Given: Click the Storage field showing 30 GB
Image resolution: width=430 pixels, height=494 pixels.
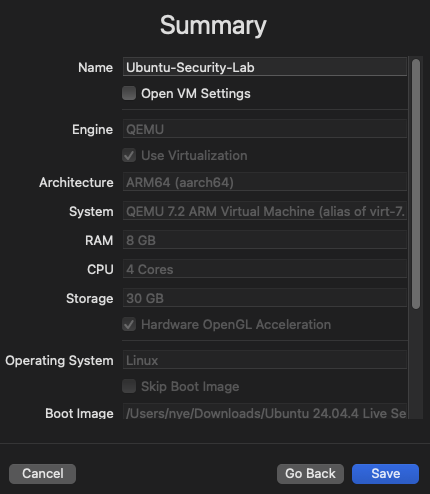Looking at the screenshot, I should [265, 298].
